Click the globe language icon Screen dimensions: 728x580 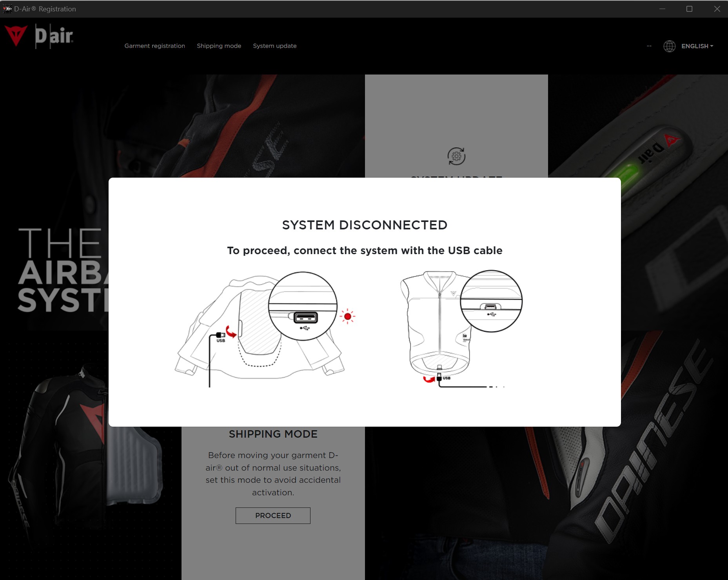coord(669,46)
